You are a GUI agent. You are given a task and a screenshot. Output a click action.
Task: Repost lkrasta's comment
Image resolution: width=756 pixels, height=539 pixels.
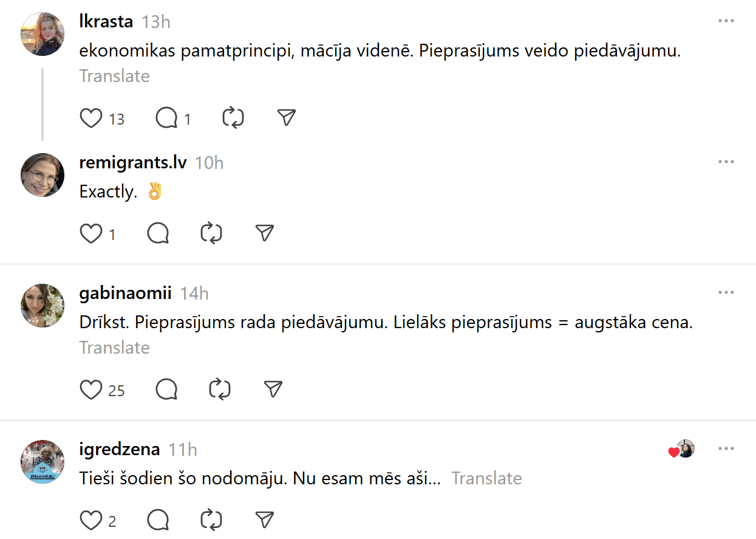[233, 118]
